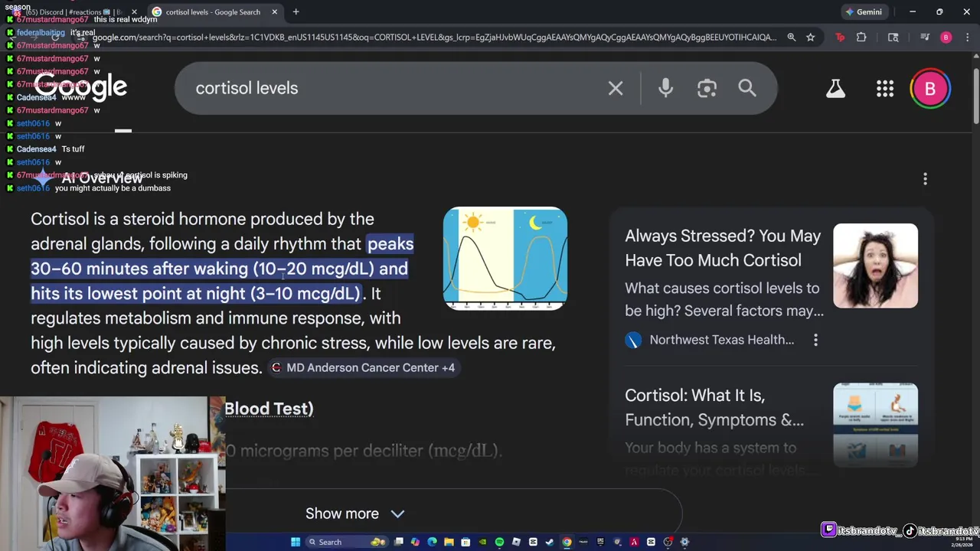Open Settings gear in the taskbar
Image resolution: width=980 pixels, height=551 pixels.
[x=684, y=542]
